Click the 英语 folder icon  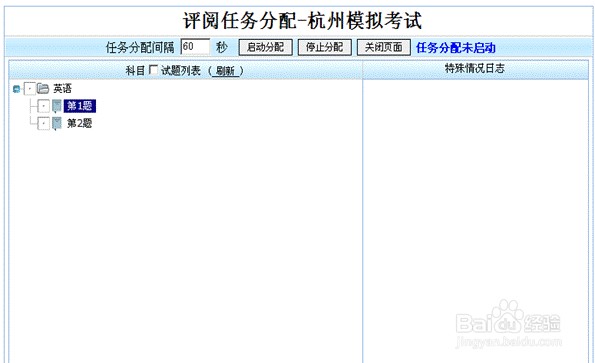[43, 89]
